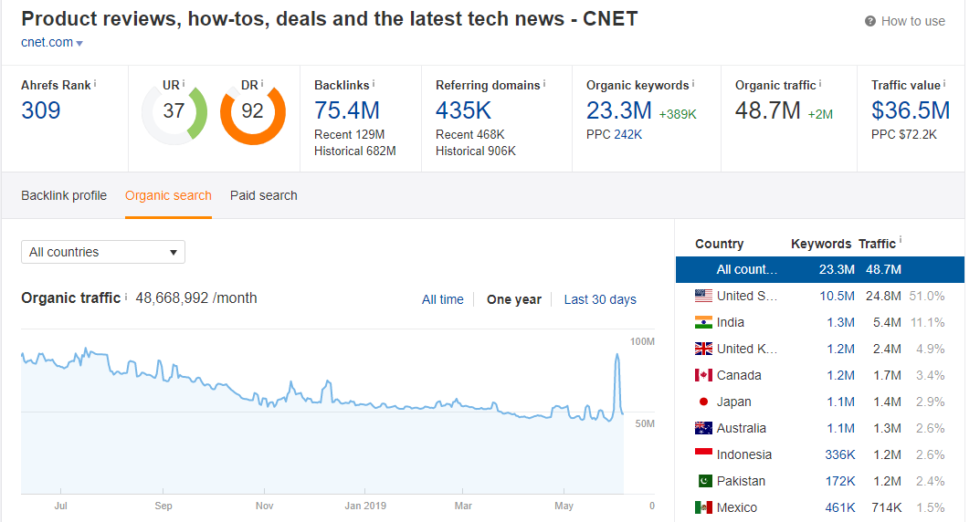Click the Canada flag icon
Screen dimensions: 980x522
click(x=703, y=375)
